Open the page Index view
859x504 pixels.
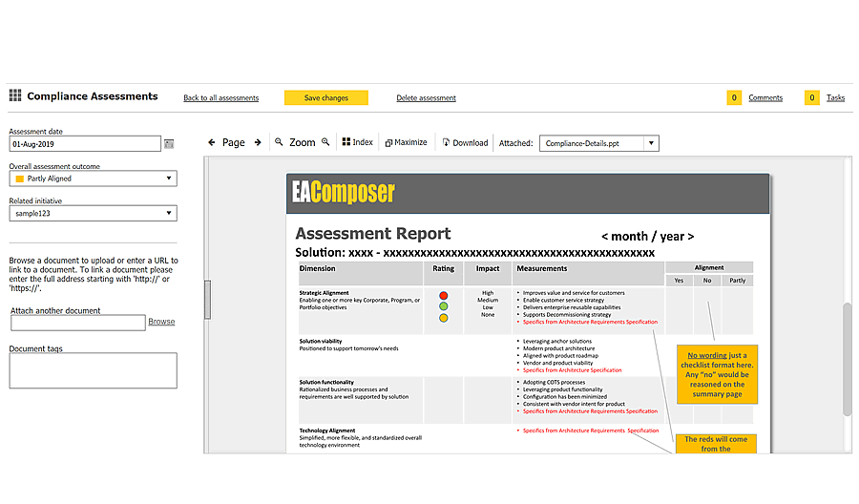coord(358,143)
